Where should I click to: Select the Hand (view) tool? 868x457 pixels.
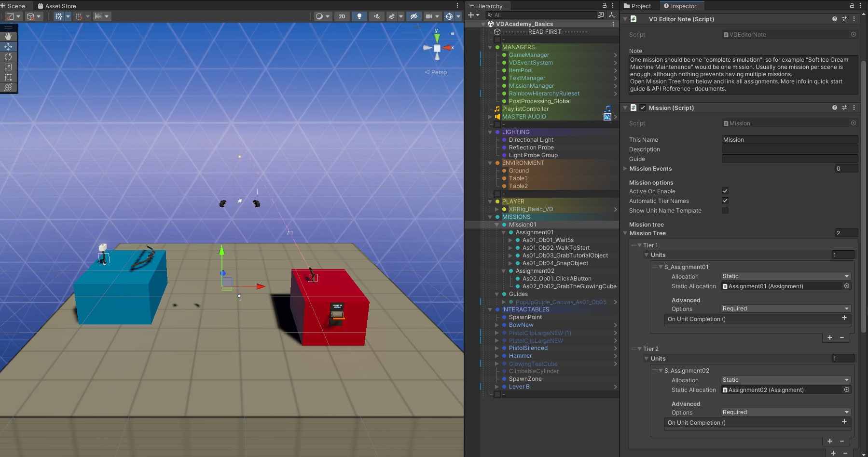point(8,37)
